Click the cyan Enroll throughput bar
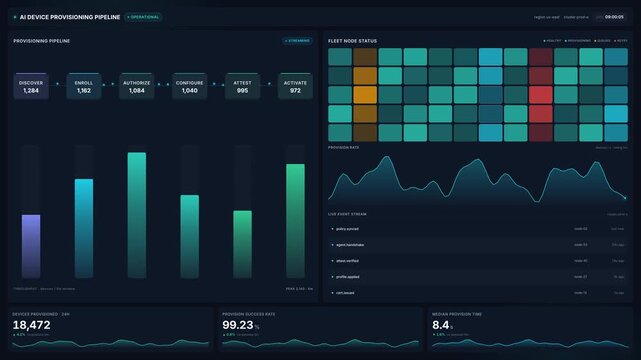 click(x=84, y=228)
